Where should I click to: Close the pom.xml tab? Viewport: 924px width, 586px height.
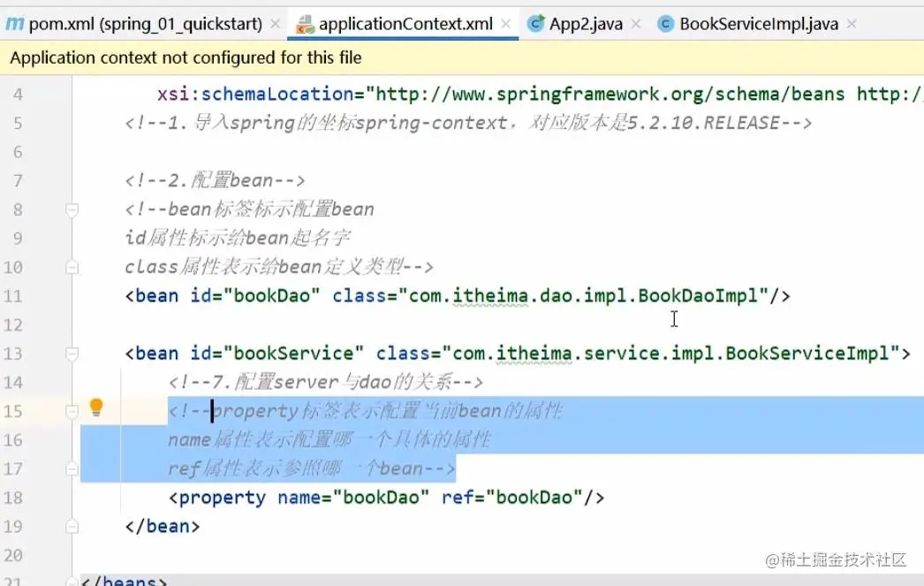276,24
